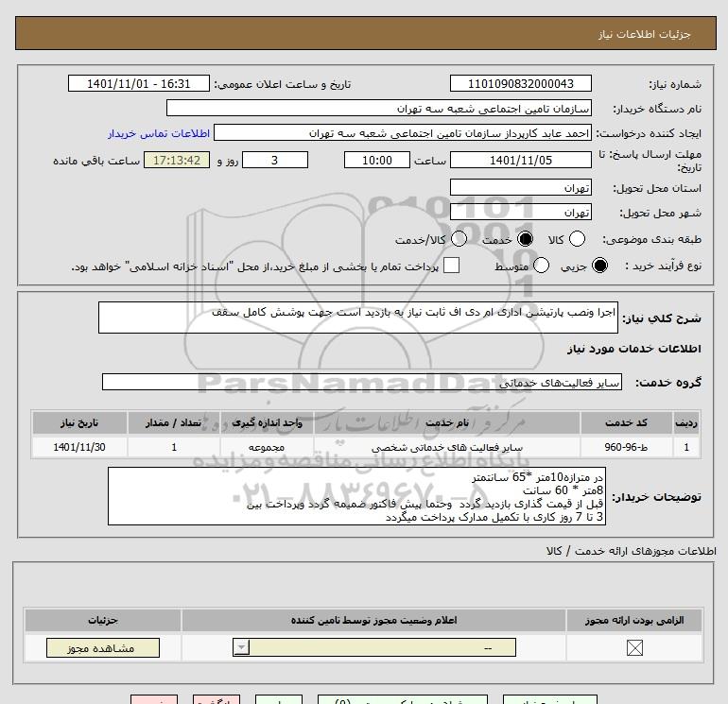Click the public announcement date-time field
The width and height of the screenshot is (728, 704).
139,83
